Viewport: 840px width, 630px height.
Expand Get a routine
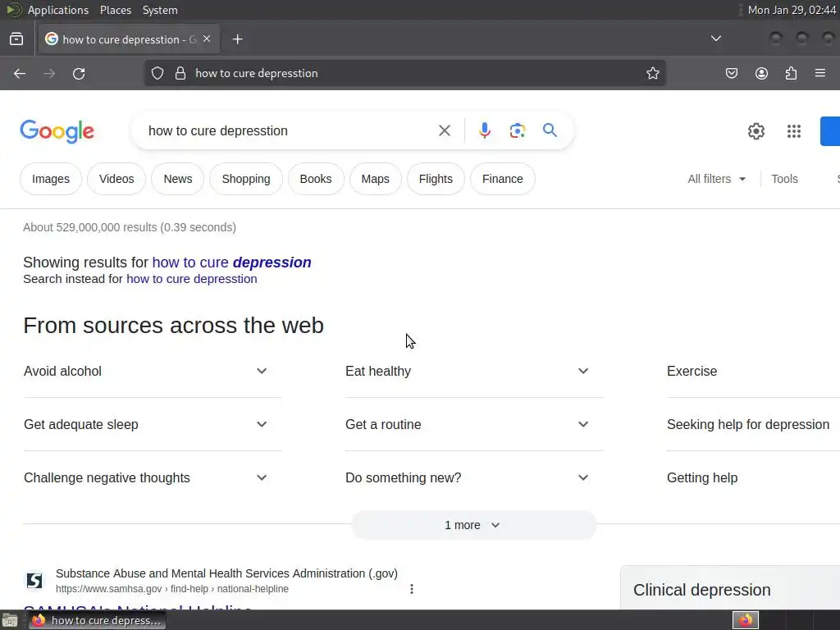474,424
